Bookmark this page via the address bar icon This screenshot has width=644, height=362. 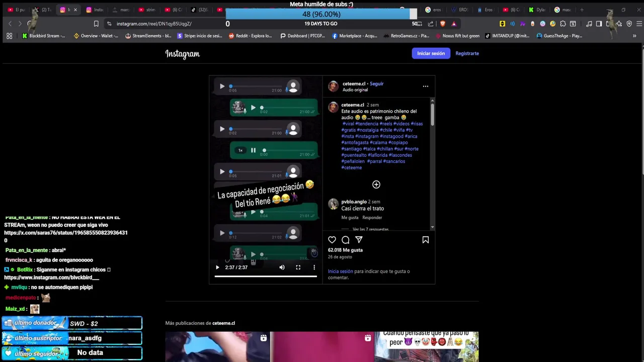tap(96, 24)
